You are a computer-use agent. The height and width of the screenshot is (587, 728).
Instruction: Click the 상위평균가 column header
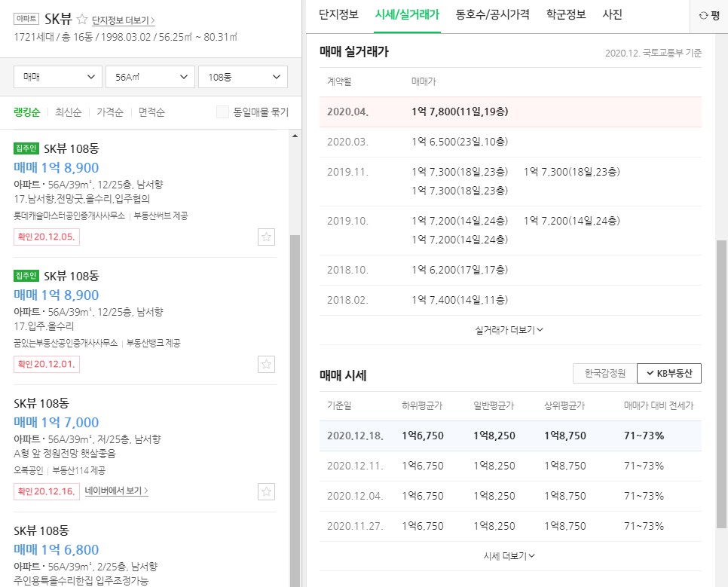coord(564,406)
